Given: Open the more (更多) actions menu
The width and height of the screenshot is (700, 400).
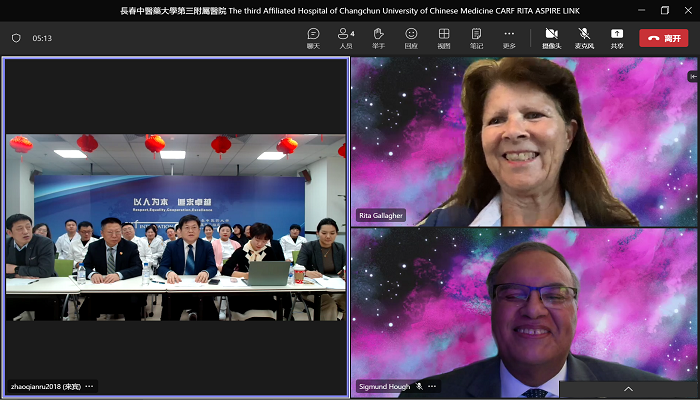Looking at the screenshot, I should 509,38.
